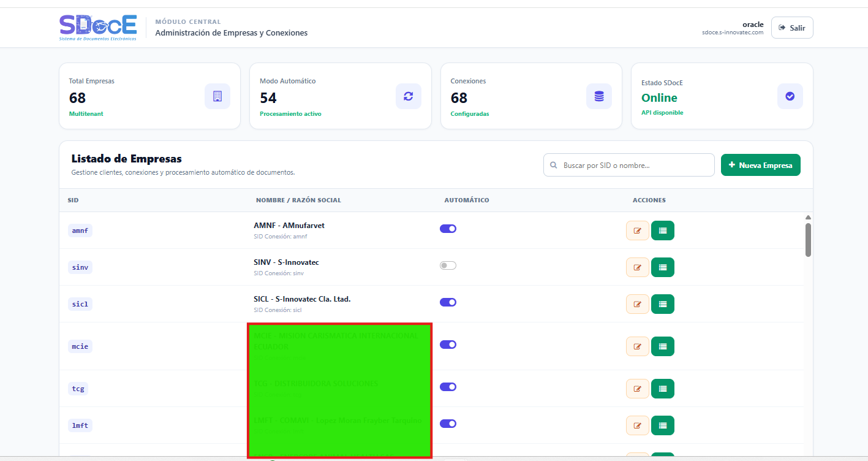The image size is (868, 461).
Task: Click the SDocE logo in the header
Action: tap(98, 28)
